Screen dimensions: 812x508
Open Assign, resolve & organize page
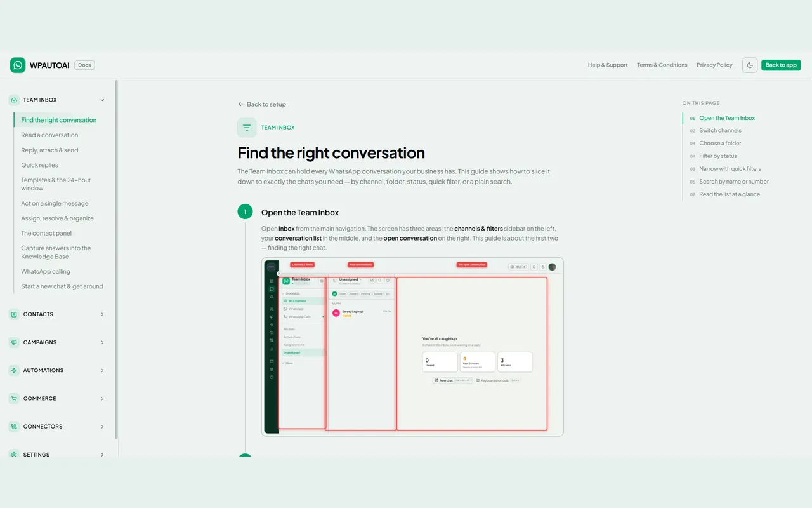pyautogui.click(x=57, y=218)
